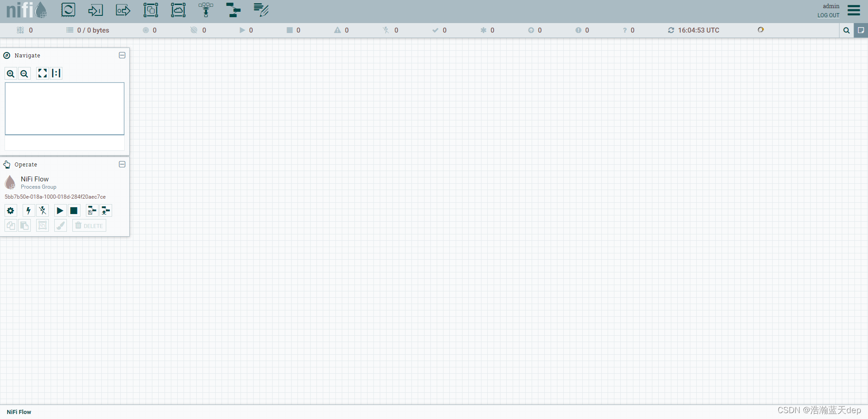868x419 pixels.
Task: Click the up-to-date checkmark status icon
Action: [435, 30]
